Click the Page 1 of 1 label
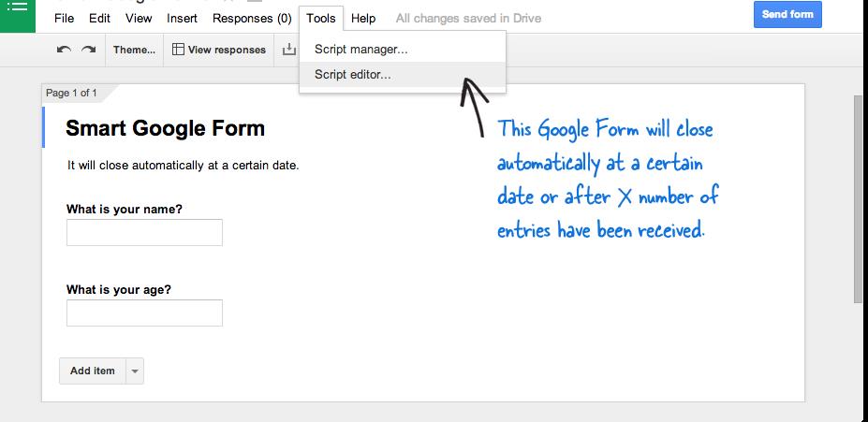 [71, 93]
